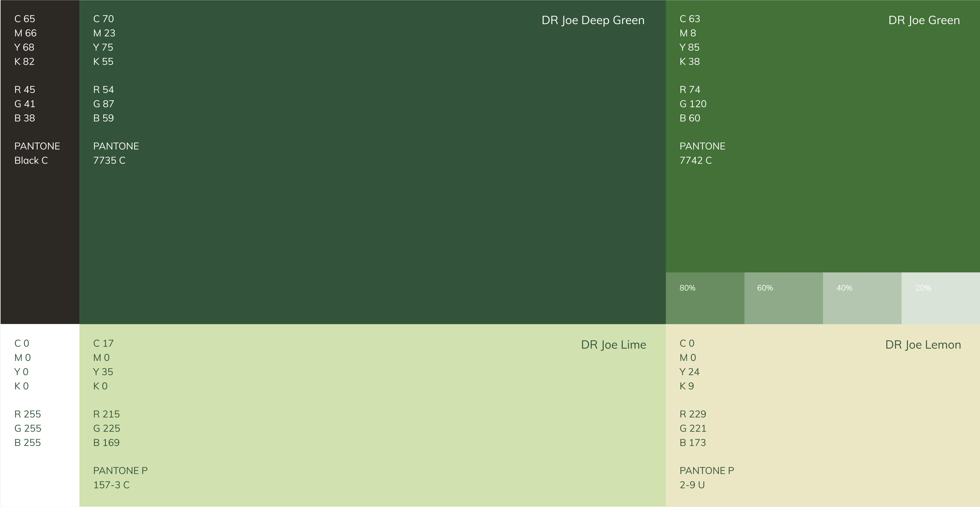Click the PANTONE 7735 C text

pos(116,153)
